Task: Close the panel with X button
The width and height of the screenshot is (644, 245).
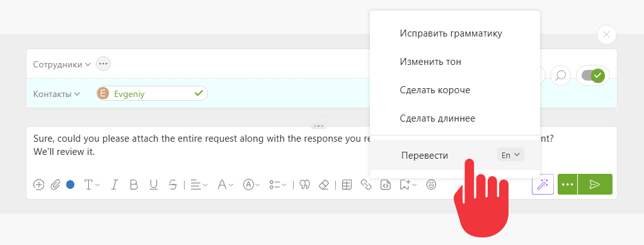Action: [607, 35]
